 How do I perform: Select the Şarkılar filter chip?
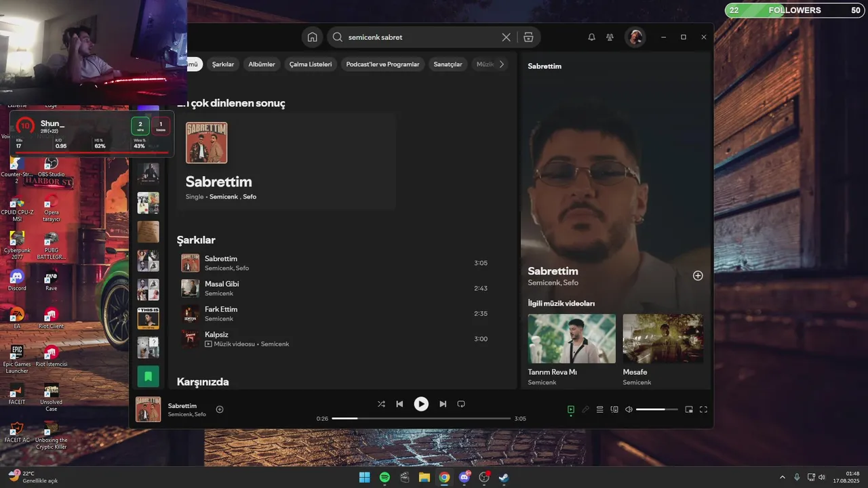click(223, 64)
